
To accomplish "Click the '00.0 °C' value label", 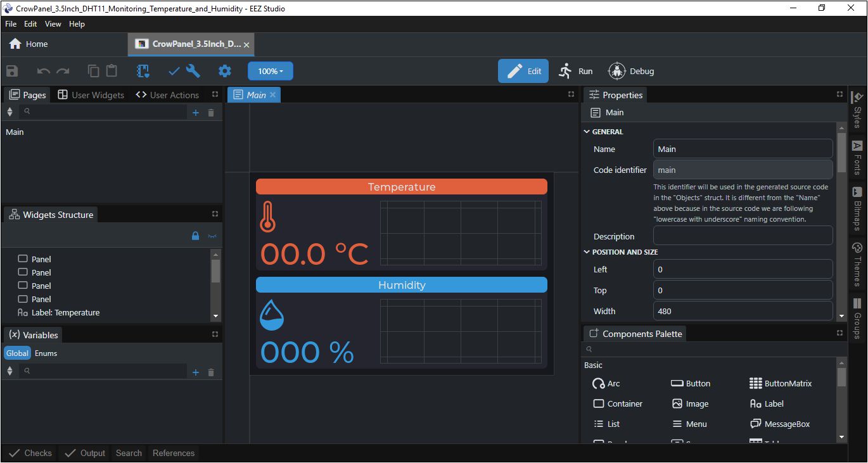I will pyautogui.click(x=314, y=254).
